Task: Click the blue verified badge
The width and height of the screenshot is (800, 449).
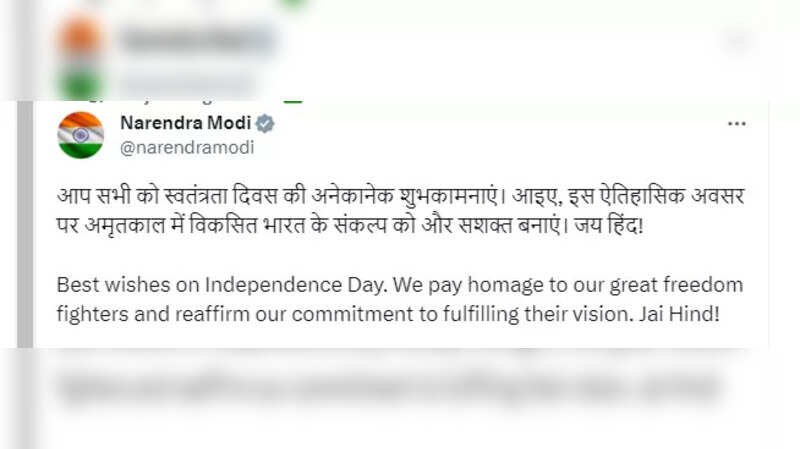Action: [x=265, y=124]
